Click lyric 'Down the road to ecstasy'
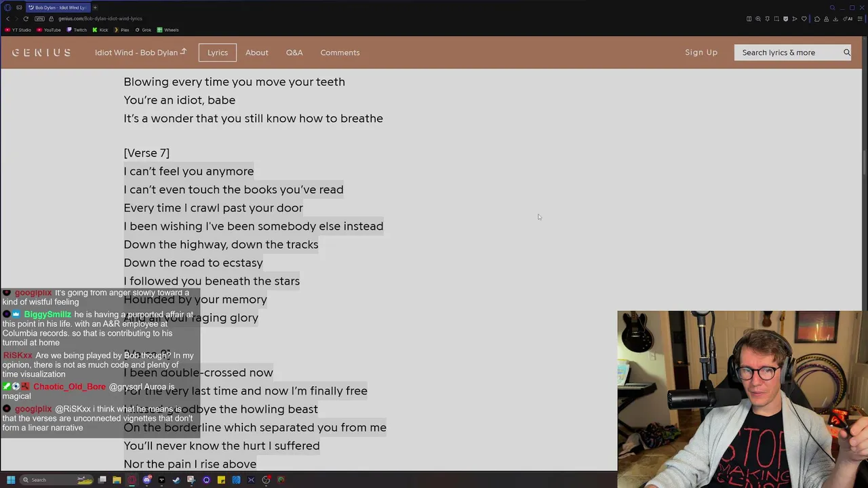This screenshot has height=488, width=868. [193, 262]
